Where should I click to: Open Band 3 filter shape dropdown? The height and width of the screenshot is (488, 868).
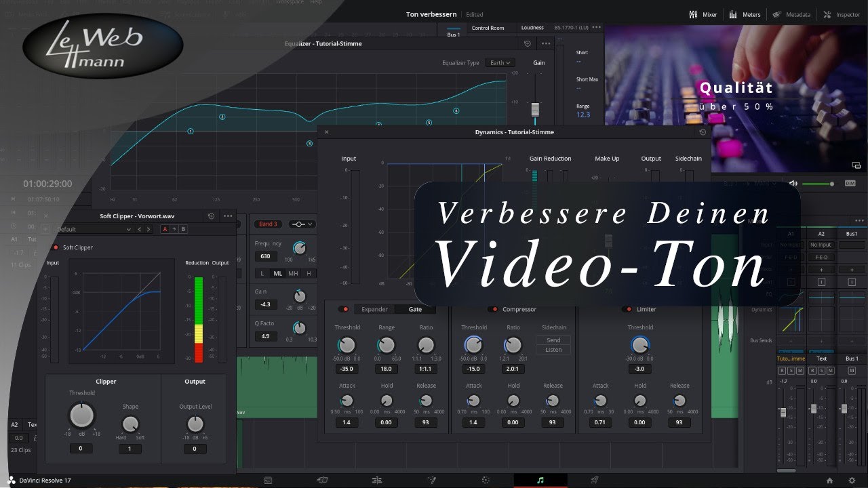tap(302, 224)
